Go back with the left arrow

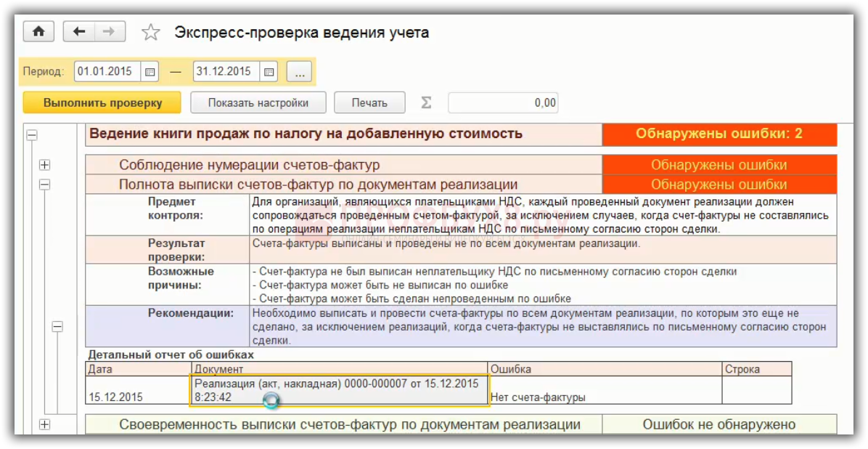point(79,31)
